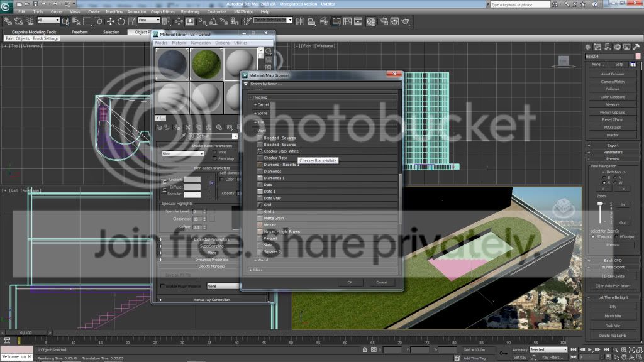The image size is (644, 362).
Task: Click the Unlink Selection tool icon
Action: click(x=18, y=21)
